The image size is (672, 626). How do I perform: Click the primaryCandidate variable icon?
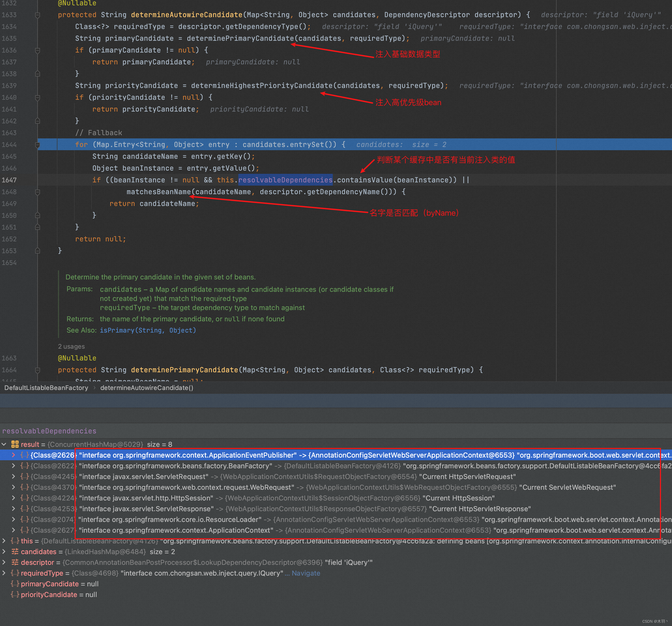15,584
